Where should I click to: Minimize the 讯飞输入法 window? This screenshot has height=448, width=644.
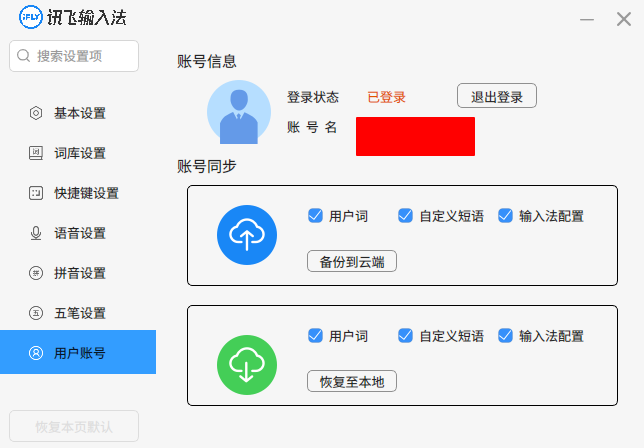pos(587,19)
